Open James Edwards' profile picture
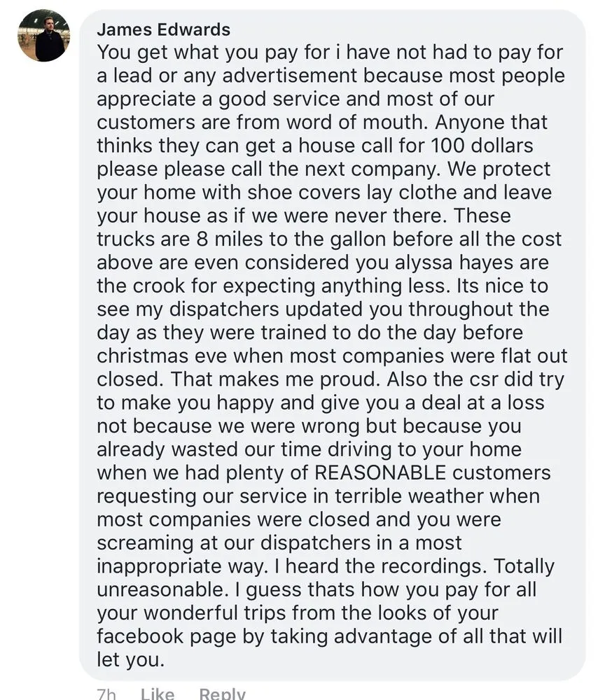 pyautogui.click(x=43, y=35)
